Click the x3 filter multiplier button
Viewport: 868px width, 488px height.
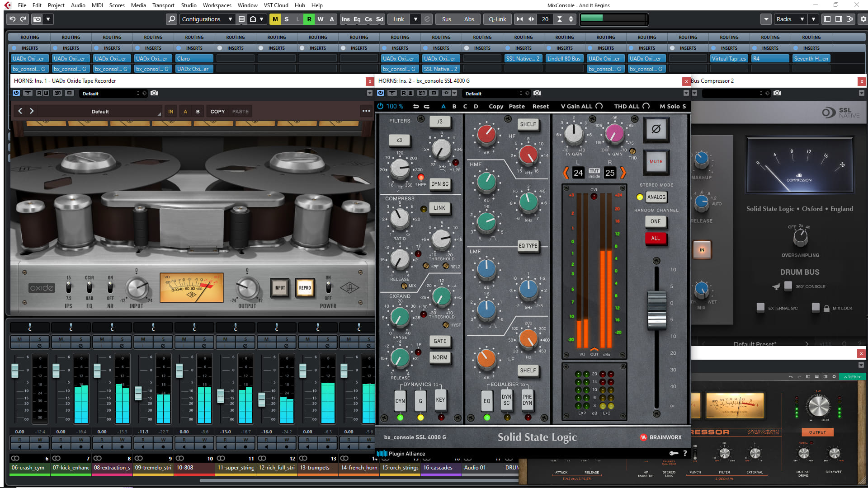click(x=399, y=140)
